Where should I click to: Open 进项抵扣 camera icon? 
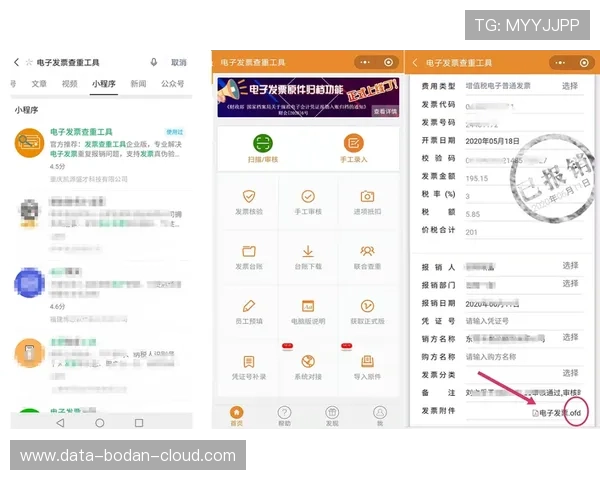click(367, 196)
